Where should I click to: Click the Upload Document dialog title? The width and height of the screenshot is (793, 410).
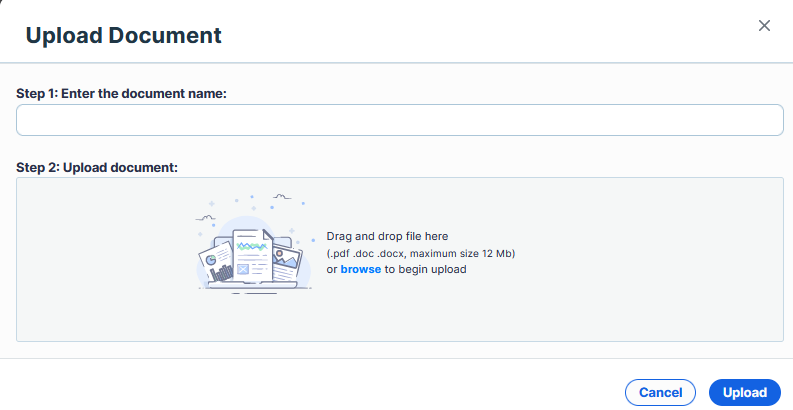[123, 35]
